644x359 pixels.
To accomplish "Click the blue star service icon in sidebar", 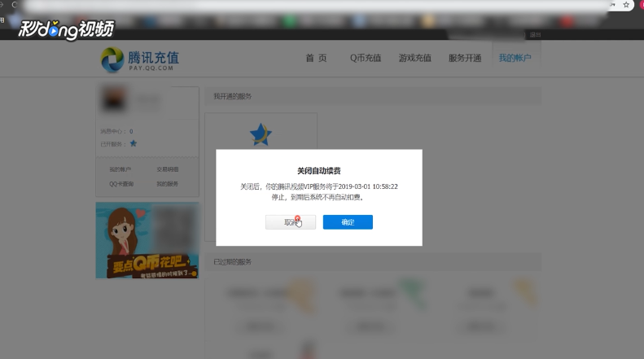I will (x=133, y=143).
